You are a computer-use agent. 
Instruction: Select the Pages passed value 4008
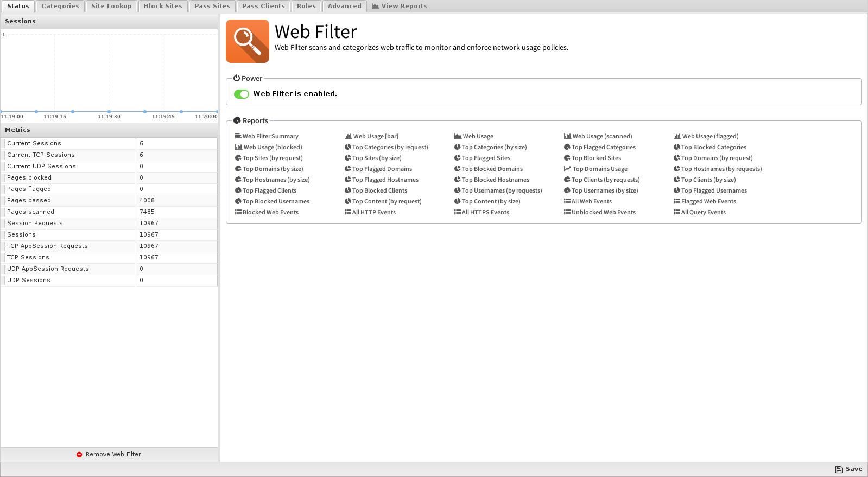coord(147,200)
